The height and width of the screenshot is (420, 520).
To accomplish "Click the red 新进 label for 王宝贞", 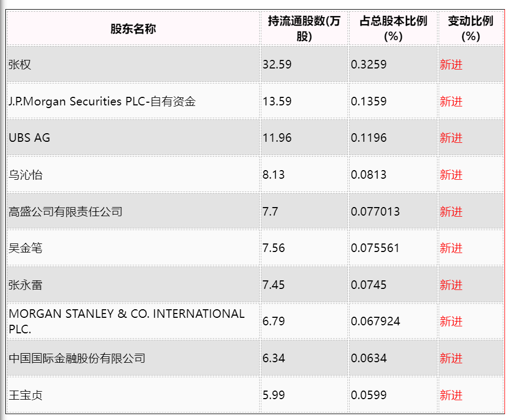I will coord(451,395).
